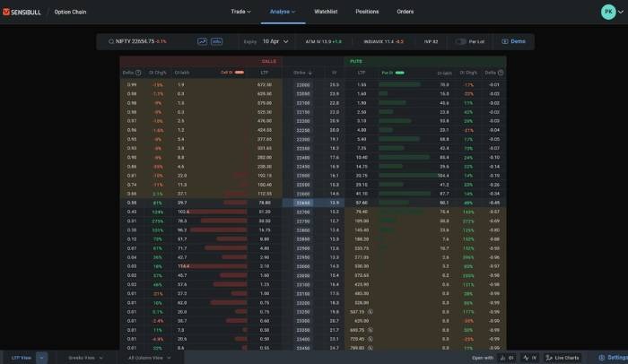Open the chart icon beside NIFTY price

click(203, 41)
